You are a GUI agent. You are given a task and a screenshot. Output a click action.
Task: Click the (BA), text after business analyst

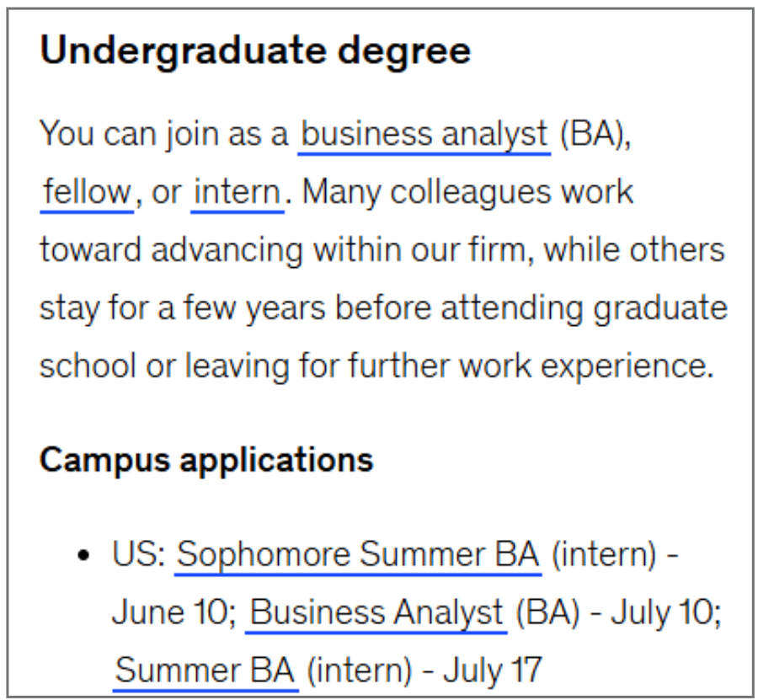tap(595, 134)
